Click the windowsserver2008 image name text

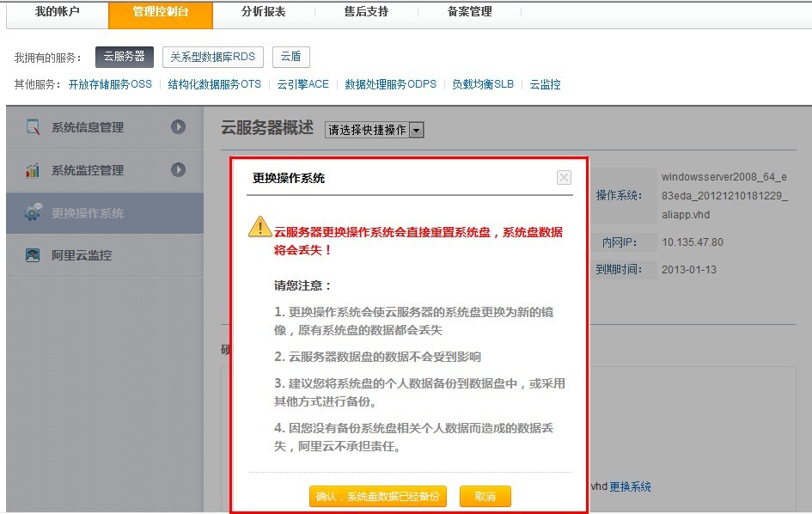[724, 195]
